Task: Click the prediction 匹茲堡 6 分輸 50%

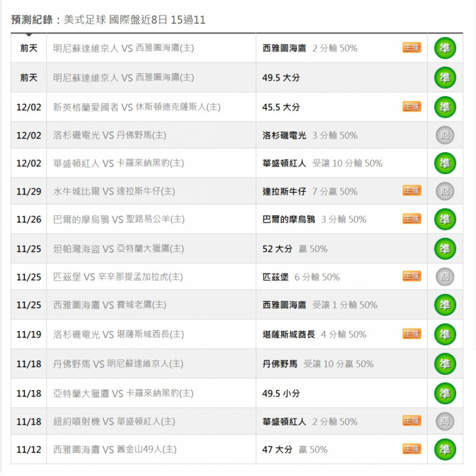Action: coord(301,277)
